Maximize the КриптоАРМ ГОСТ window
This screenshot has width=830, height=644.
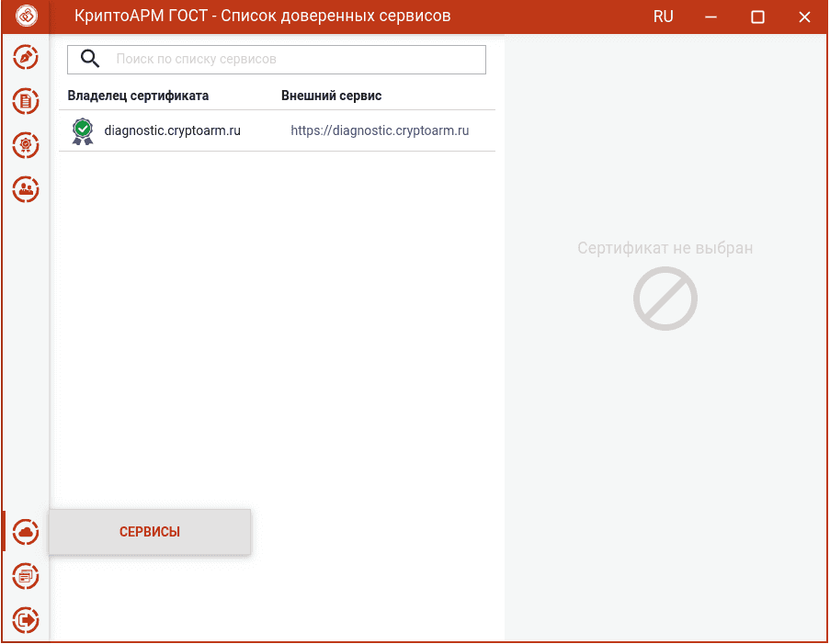757,17
